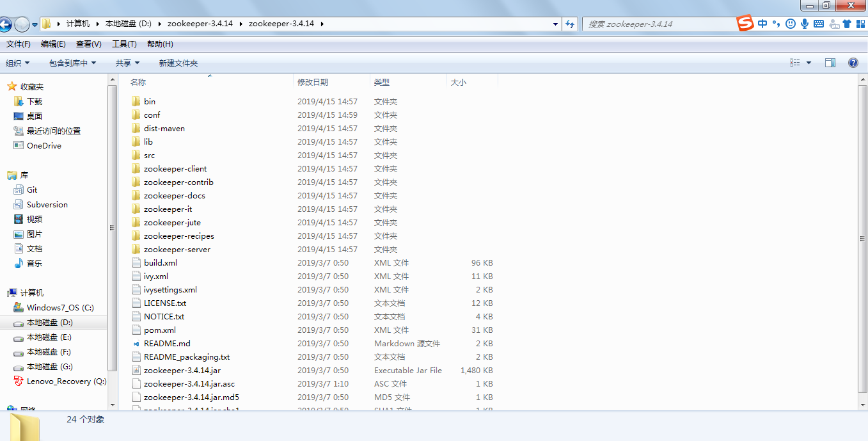The width and height of the screenshot is (868, 441).
Task: Start Sogou voice input with the microphone icon
Action: [x=805, y=24]
